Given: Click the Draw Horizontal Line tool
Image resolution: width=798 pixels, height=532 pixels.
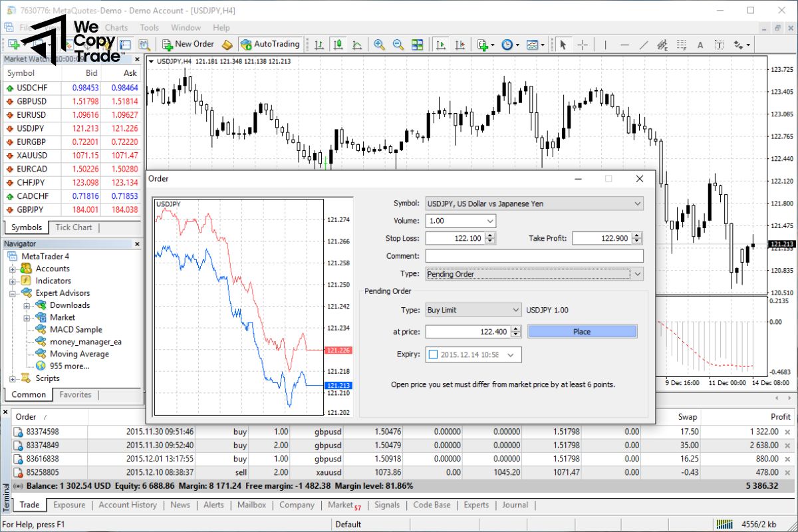Looking at the screenshot, I should (624, 45).
